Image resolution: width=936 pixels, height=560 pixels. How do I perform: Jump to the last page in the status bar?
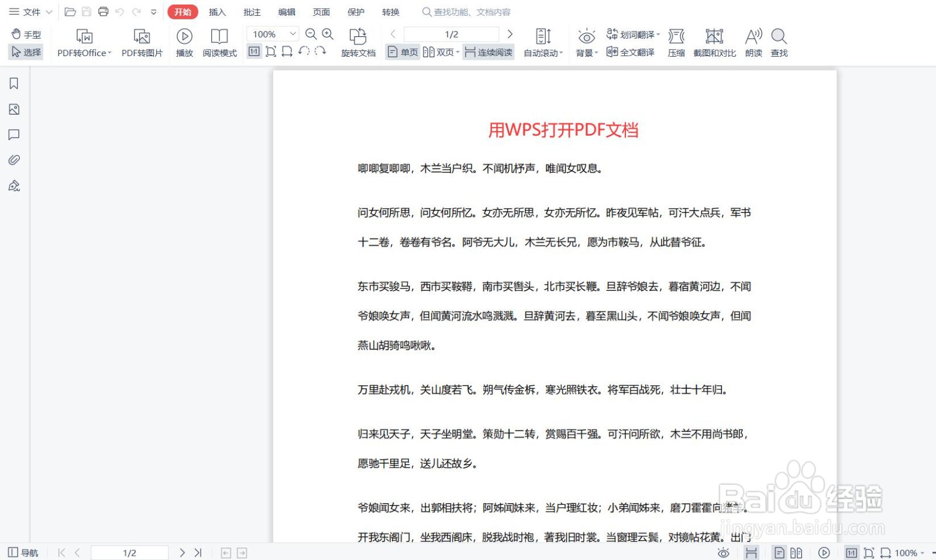[x=198, y=552]
